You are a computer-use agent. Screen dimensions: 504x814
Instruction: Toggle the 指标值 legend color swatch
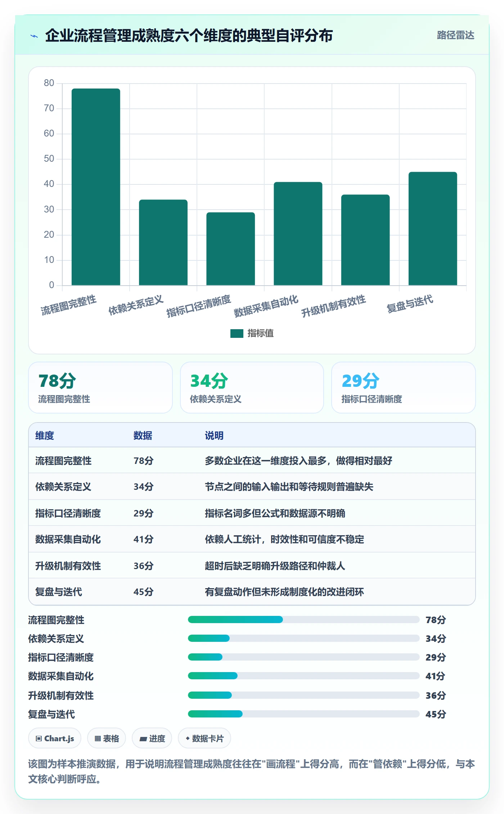237,334
